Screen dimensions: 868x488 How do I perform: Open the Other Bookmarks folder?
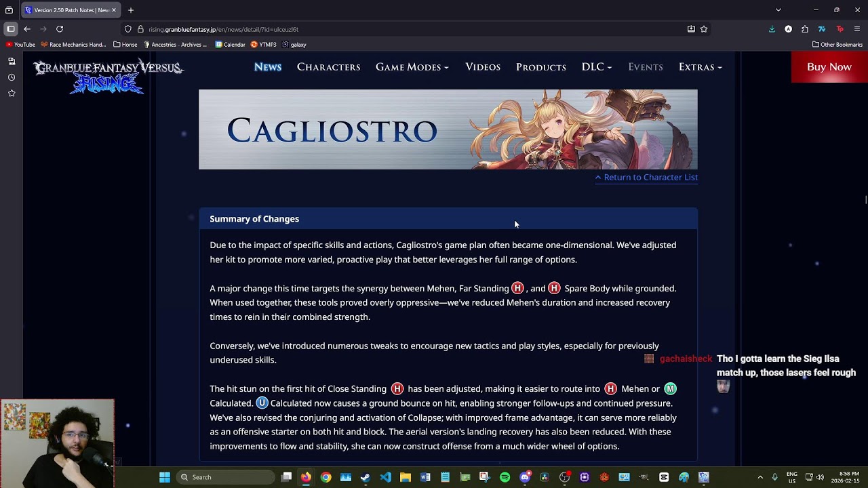tap(837, 45)
